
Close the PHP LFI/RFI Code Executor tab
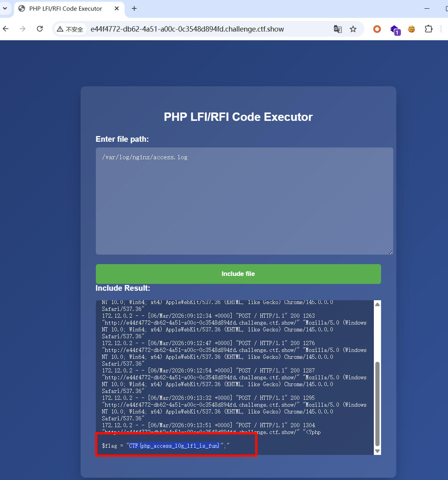point(117,8)
